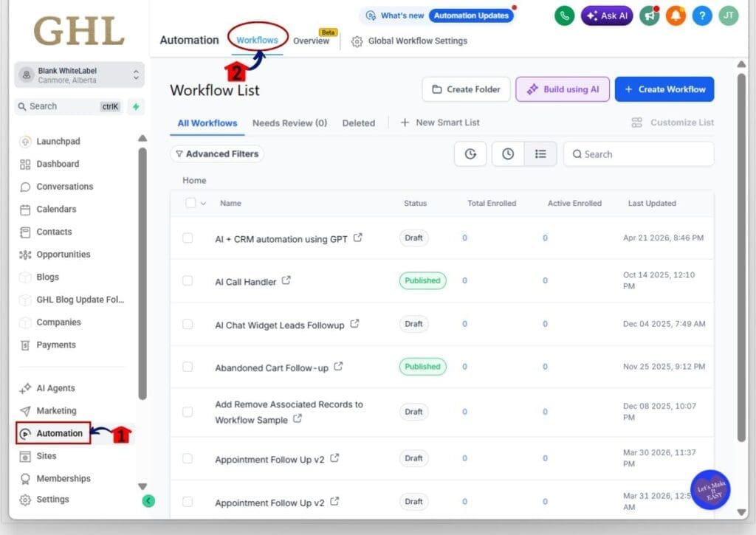Click the main page vertical scrollbar
Image resolution: width=756 pixels, height=535 pixels.
point(741,251)
